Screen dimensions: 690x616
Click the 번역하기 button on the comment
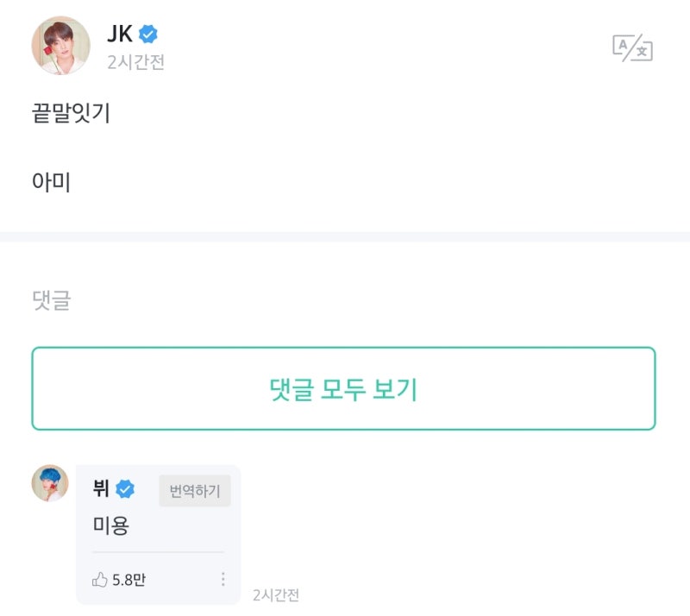click(194, 491)
